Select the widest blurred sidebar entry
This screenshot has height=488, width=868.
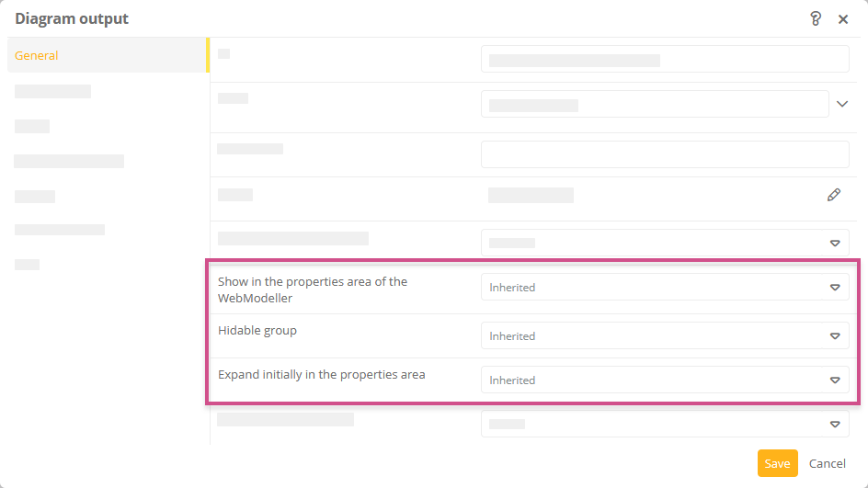(x=69, y=162)
